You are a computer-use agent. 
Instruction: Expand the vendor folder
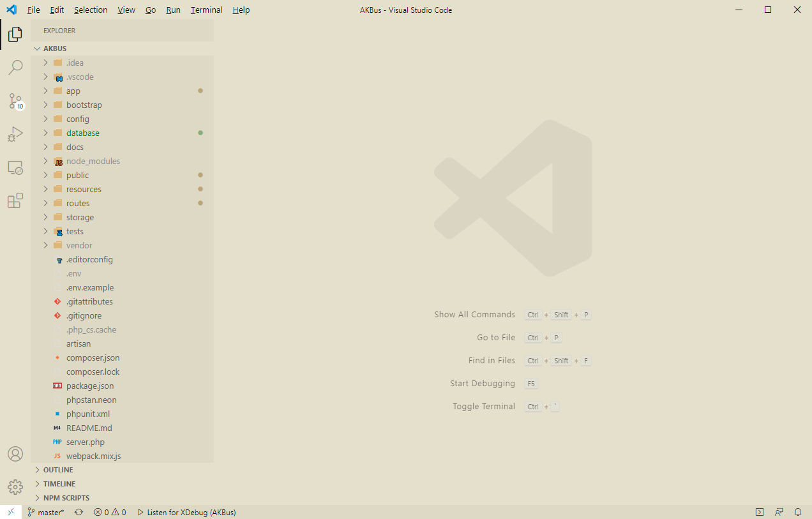123,245
